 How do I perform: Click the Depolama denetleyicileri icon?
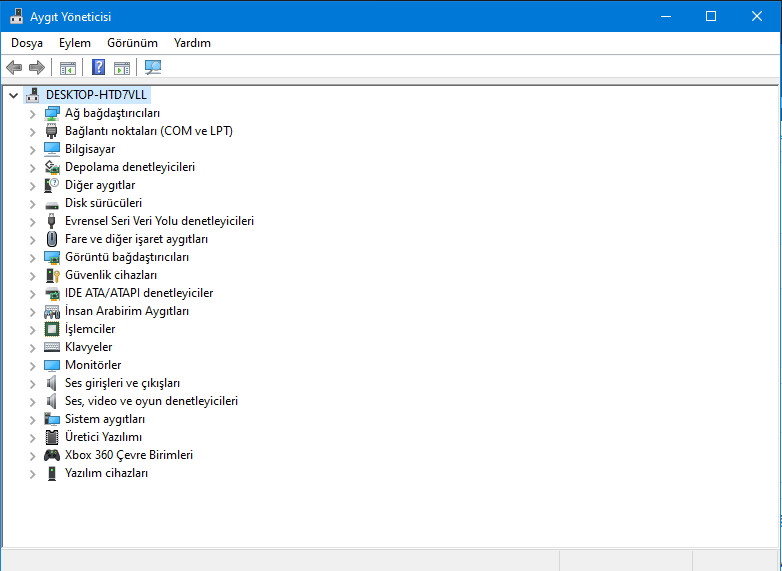pyautogui.click(x=52, y=167)
